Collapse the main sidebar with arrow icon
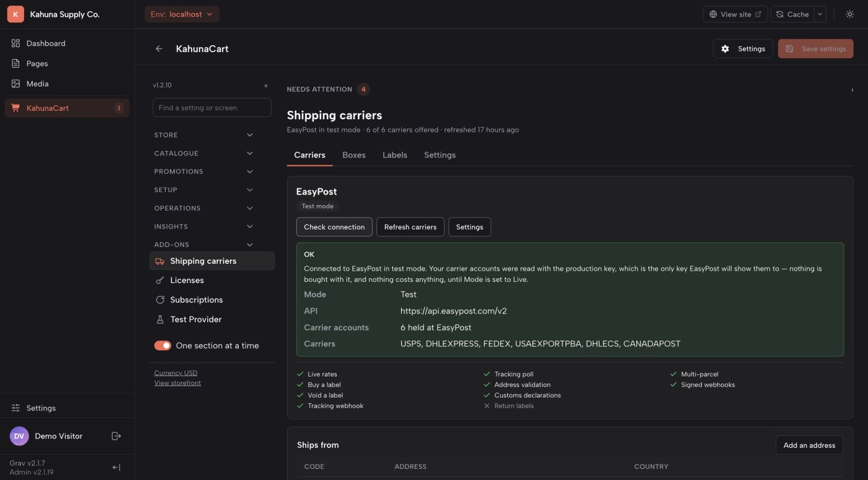The image size is (868, 480). click(116, 468)
